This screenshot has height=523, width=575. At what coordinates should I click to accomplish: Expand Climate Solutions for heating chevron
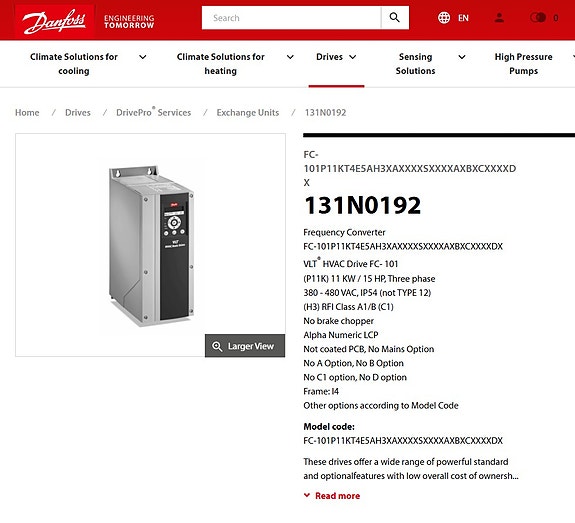coord(290,57)
